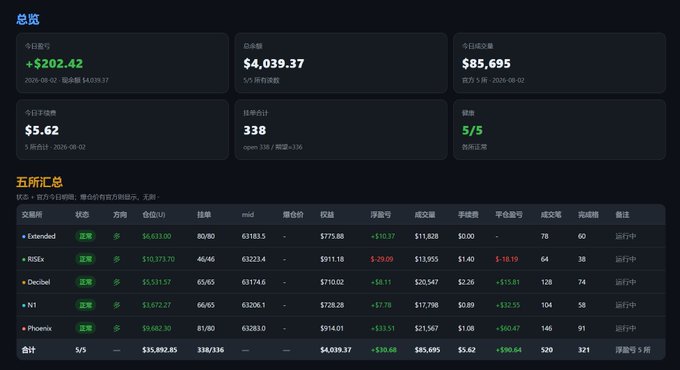Click the 合计 total row label
680x370 pixels.
click(x=28, y=350)
